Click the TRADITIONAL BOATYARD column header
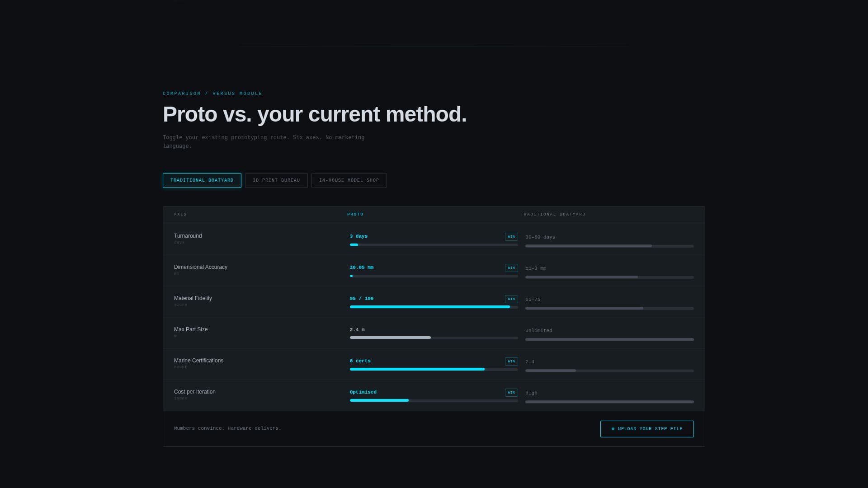This screenshot has width=868, height=488. [552, 214]
